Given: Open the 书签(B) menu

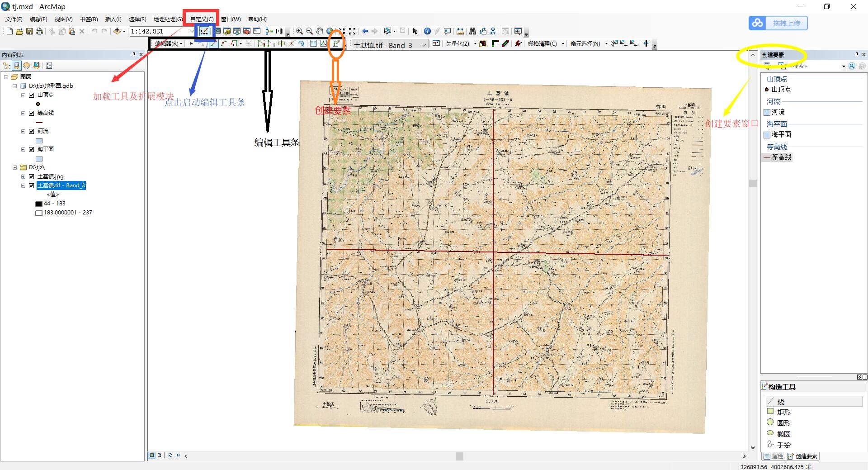Looking at the screenshot, I should point(89,19).
